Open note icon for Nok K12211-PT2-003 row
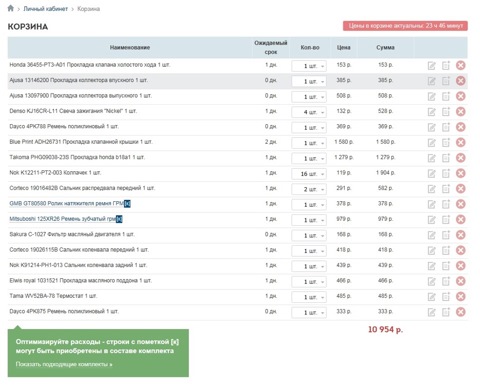The image size is (480, 388). coord(446,173)
